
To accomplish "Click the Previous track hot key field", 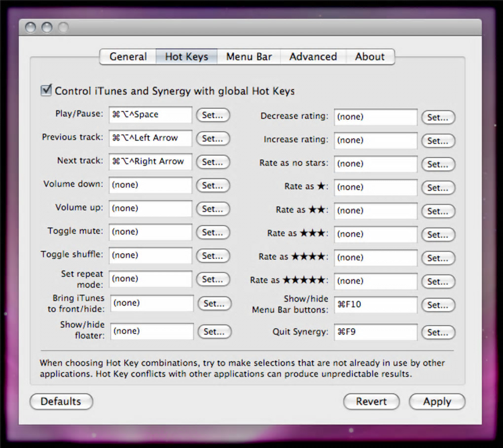I will point(150,138).
